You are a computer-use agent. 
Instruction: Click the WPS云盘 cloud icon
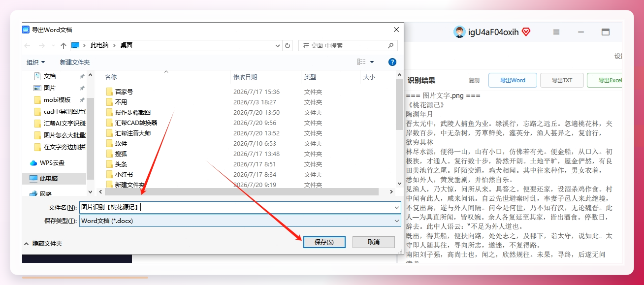[33, 163]
